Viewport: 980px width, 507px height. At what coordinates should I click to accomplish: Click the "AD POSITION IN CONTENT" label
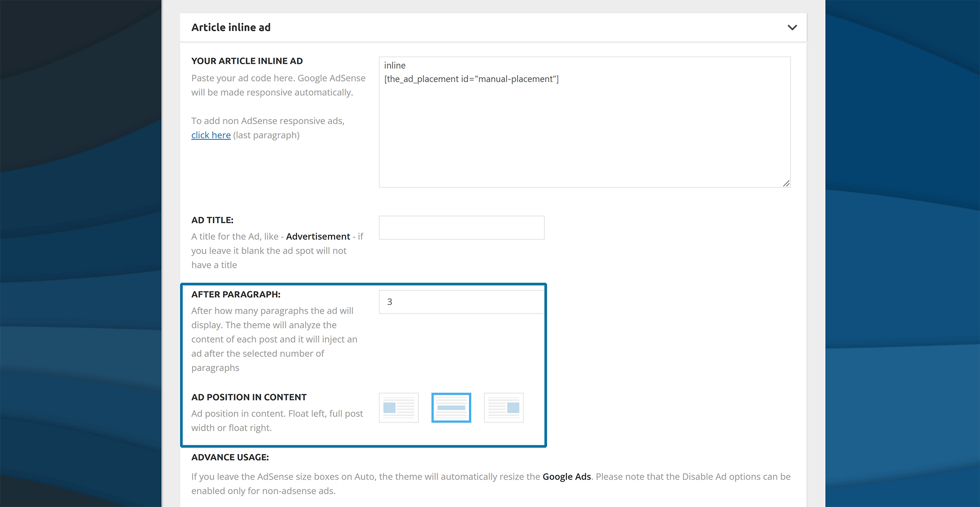249,397
